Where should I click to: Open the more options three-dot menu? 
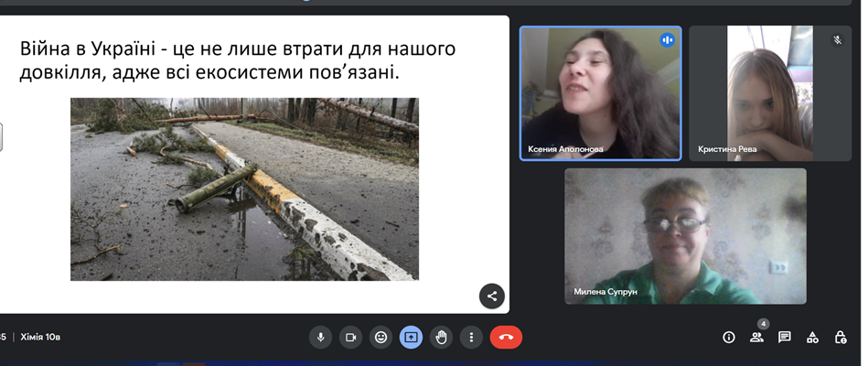point(471,338)
